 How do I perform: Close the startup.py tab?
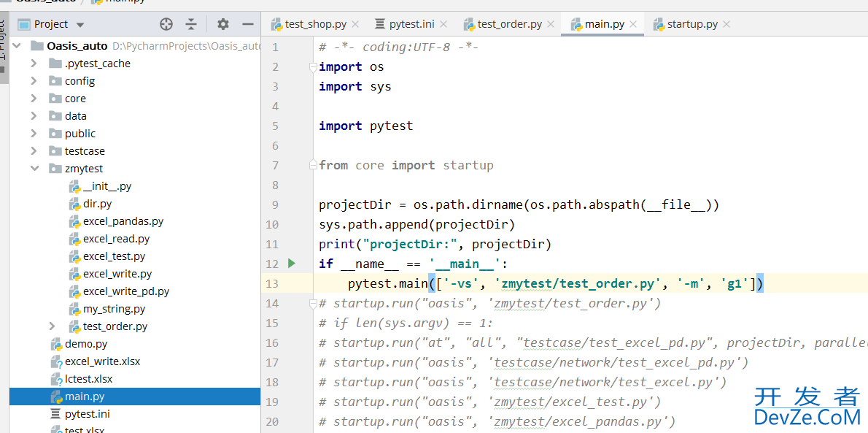click(726, 24)
